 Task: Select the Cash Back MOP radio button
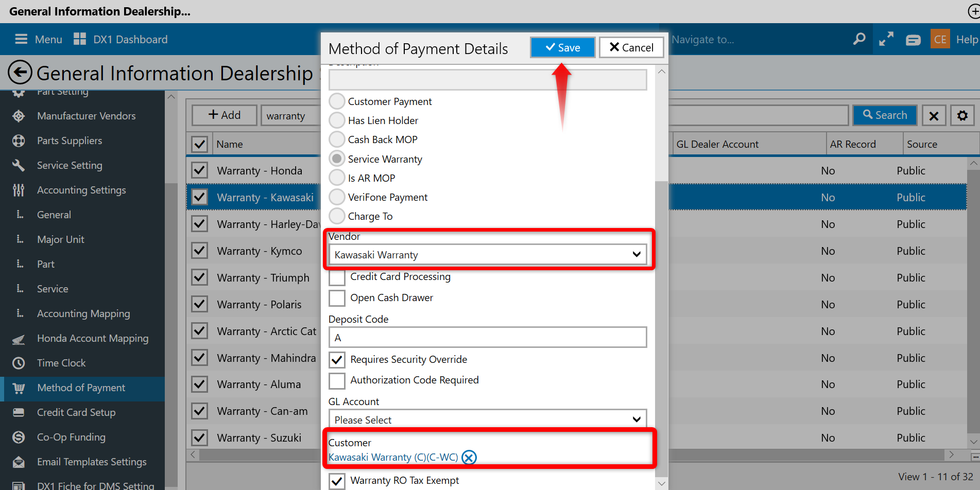(337, 139)
